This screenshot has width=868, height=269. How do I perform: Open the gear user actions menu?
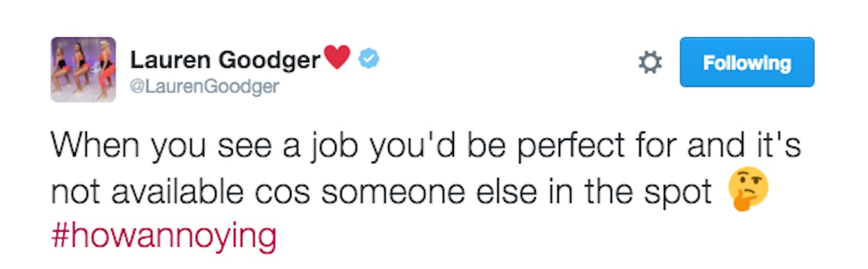650,63
